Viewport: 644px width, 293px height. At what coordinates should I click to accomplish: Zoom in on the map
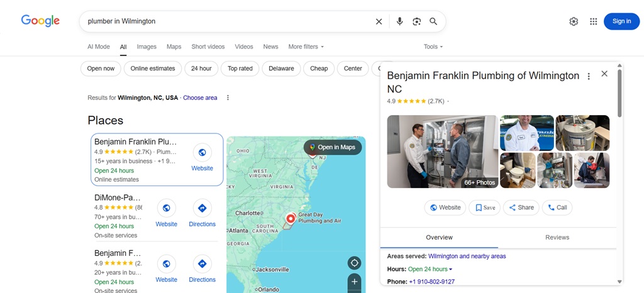[x=354, y=282]
